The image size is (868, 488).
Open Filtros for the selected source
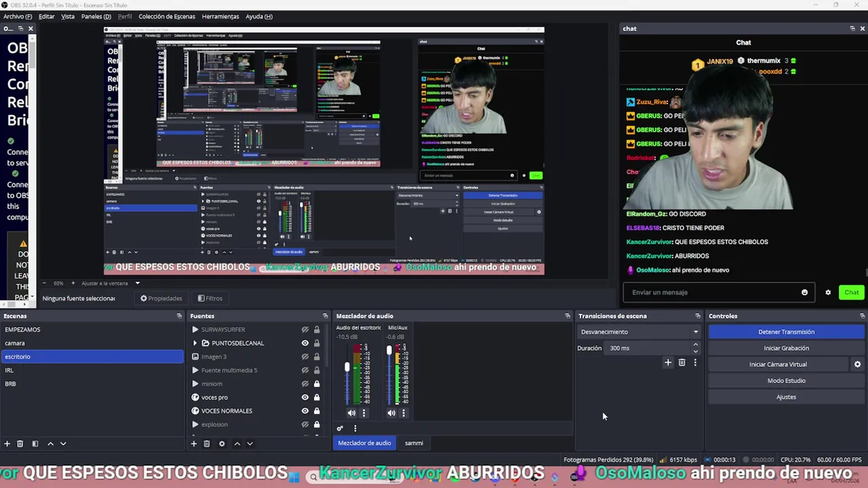210,298
